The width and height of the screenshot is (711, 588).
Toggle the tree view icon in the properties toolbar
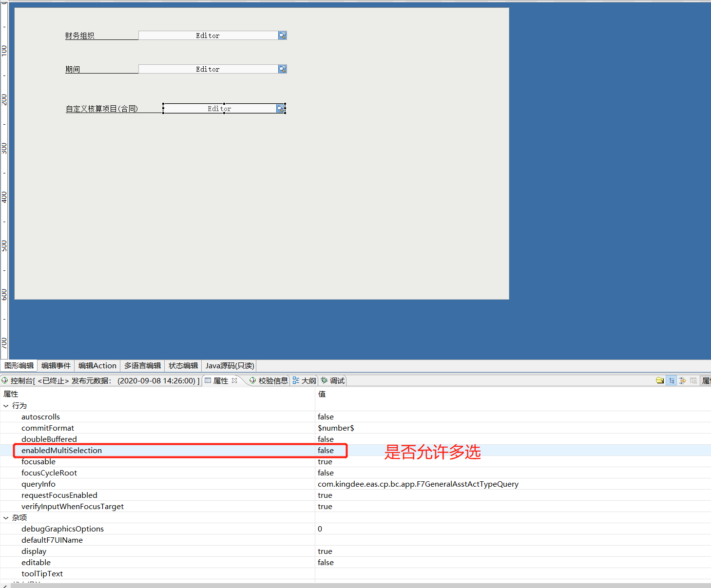click(672, 380)
